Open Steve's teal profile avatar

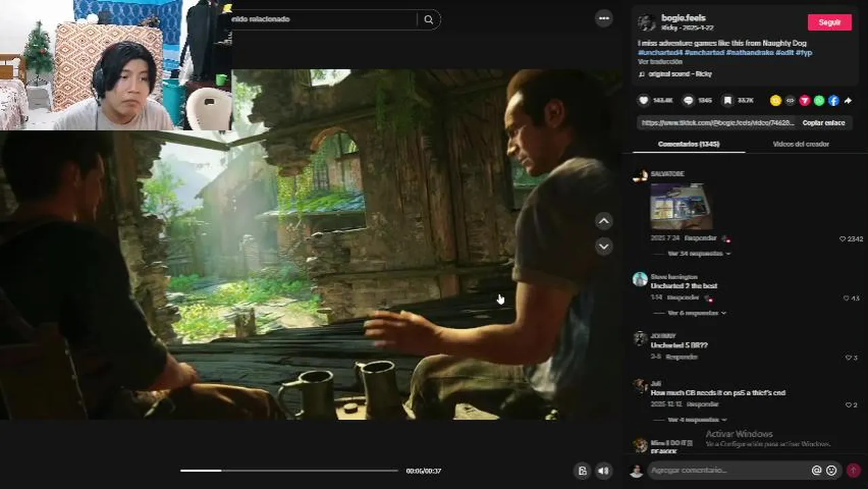click(640, 279)
